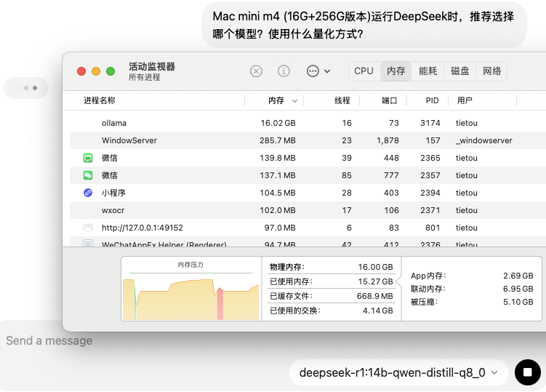
Task: Click 已使用的交换 4.14 GB entry
Action: tap(331, 311)
